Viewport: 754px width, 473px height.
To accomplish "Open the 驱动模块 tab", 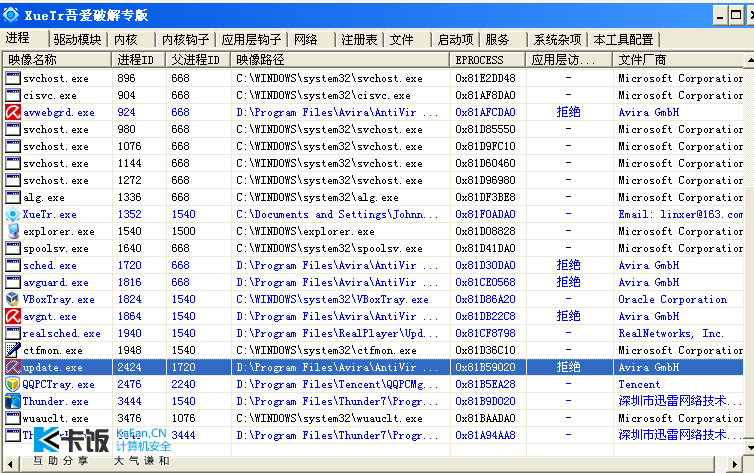I will [x=77, y=39].
